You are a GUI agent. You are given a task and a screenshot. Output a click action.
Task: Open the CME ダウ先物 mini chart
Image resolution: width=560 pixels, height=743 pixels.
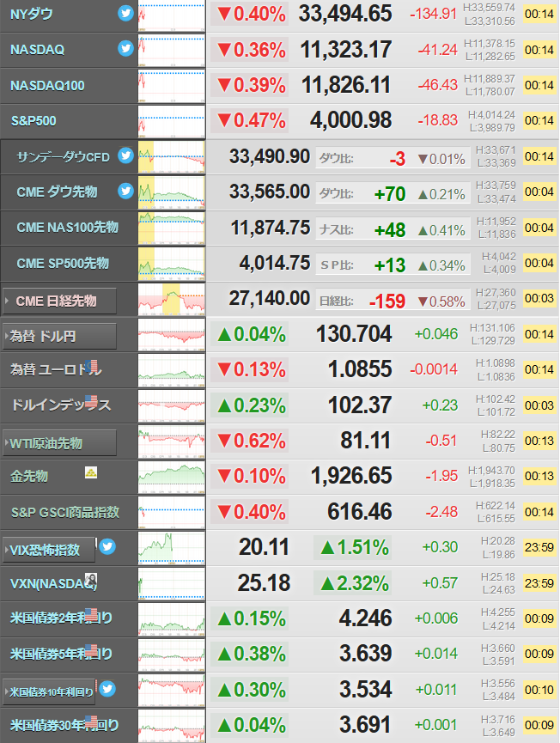(172, 192)
